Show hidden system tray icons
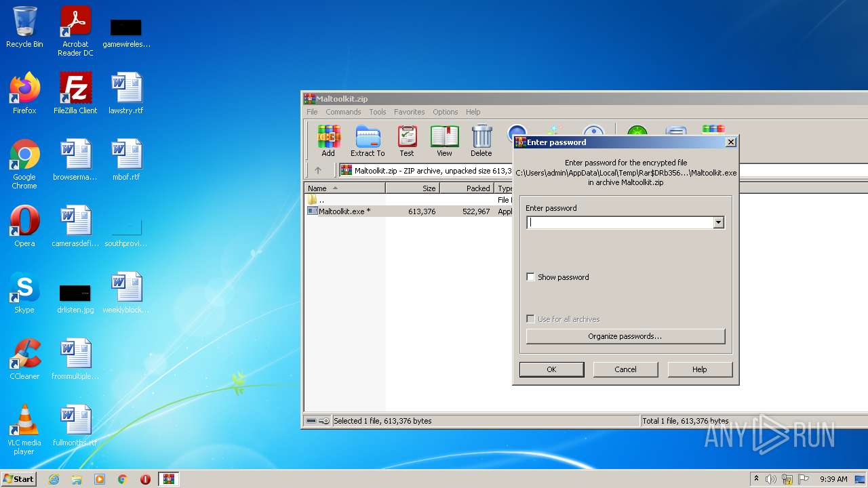The height and width of the screenshot is (488, 868). [x=756, y=479]
